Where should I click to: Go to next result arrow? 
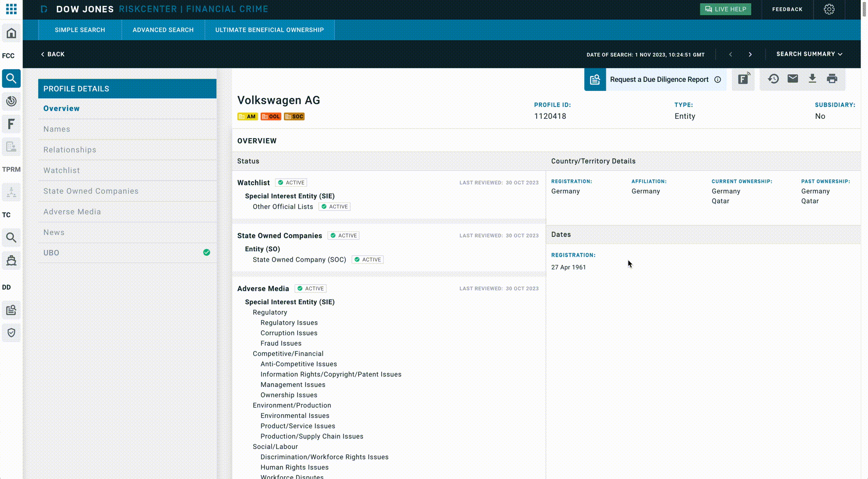pyautogui.click(x=750, y=54)
